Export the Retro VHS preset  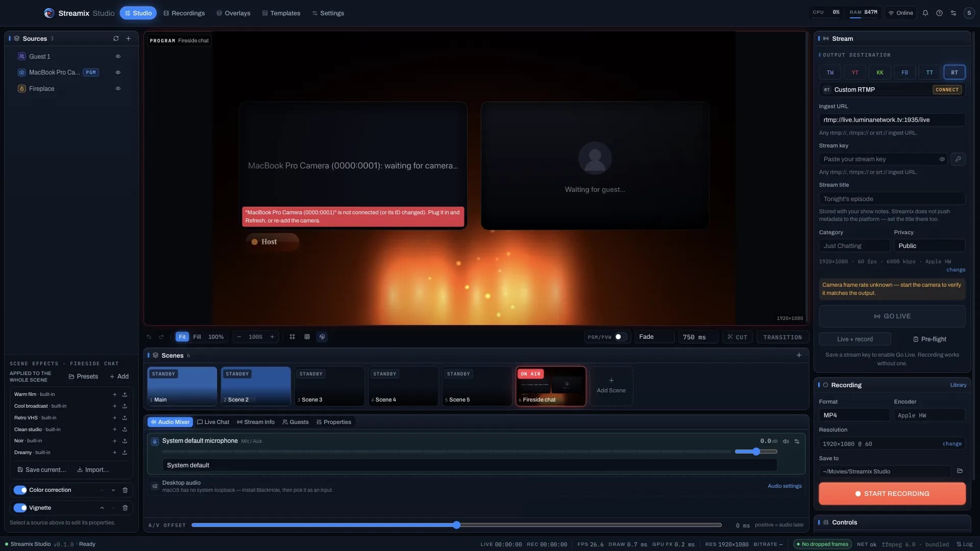coord(125,418)
